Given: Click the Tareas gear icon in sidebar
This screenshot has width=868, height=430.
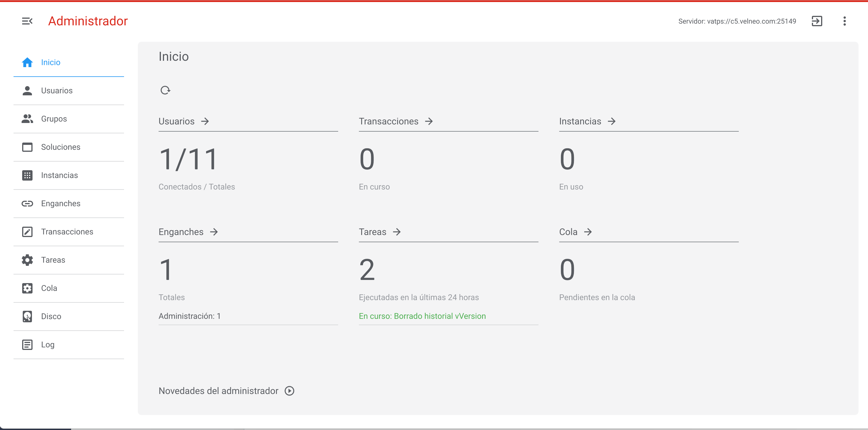Looking at the screenshot, I should [27, 260].
